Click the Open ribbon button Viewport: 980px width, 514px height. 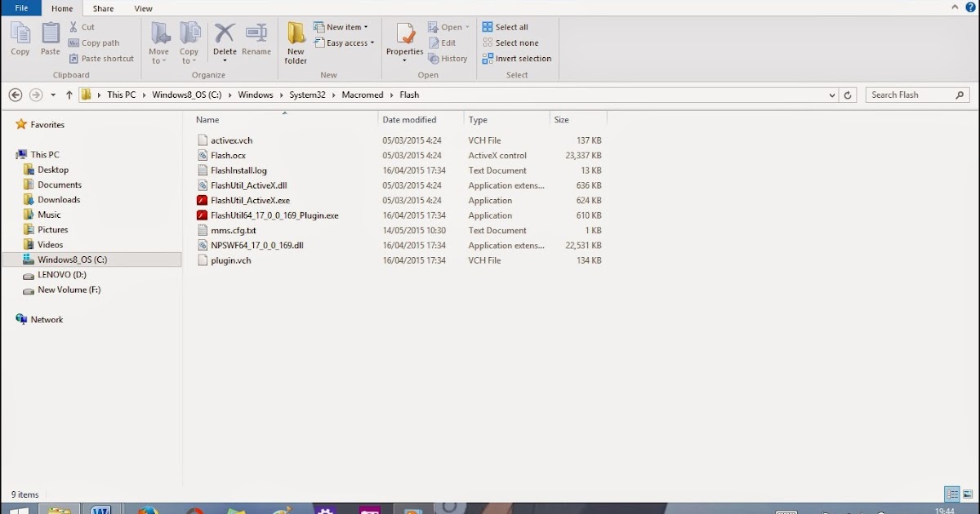[449, 27]
